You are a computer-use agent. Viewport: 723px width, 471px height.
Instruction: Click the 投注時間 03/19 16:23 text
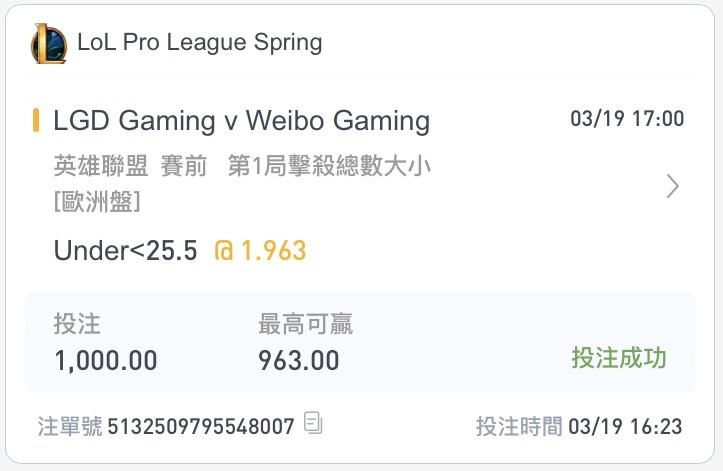(x=579, y=426)
